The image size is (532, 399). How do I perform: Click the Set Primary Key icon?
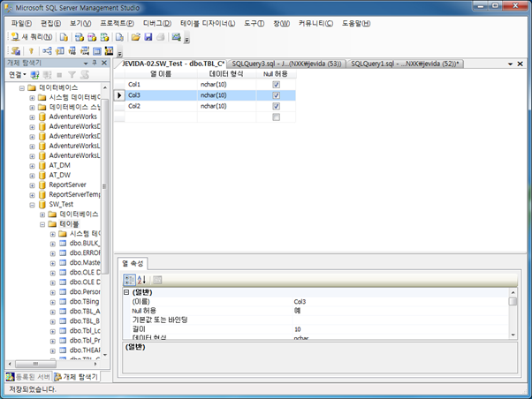point(31,51)
